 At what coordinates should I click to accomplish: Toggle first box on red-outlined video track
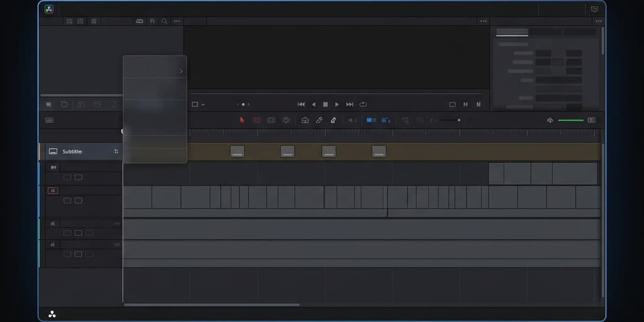67,201
